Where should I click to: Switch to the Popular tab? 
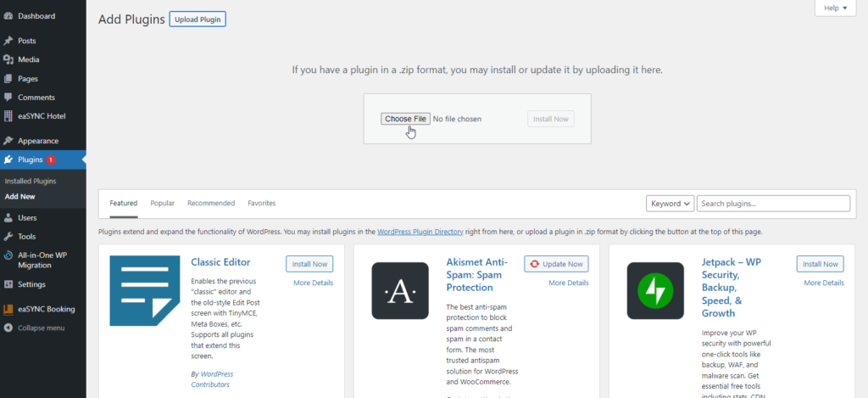coord(162,204)
